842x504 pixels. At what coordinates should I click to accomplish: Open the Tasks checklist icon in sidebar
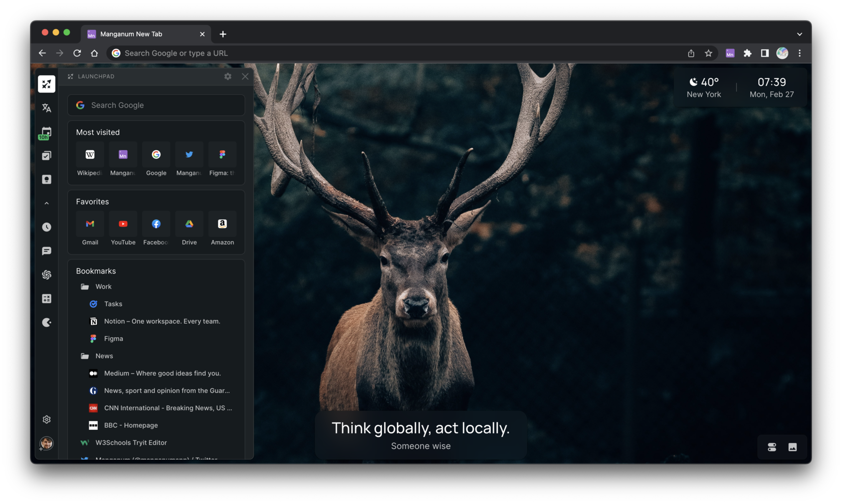pos(46,155)
